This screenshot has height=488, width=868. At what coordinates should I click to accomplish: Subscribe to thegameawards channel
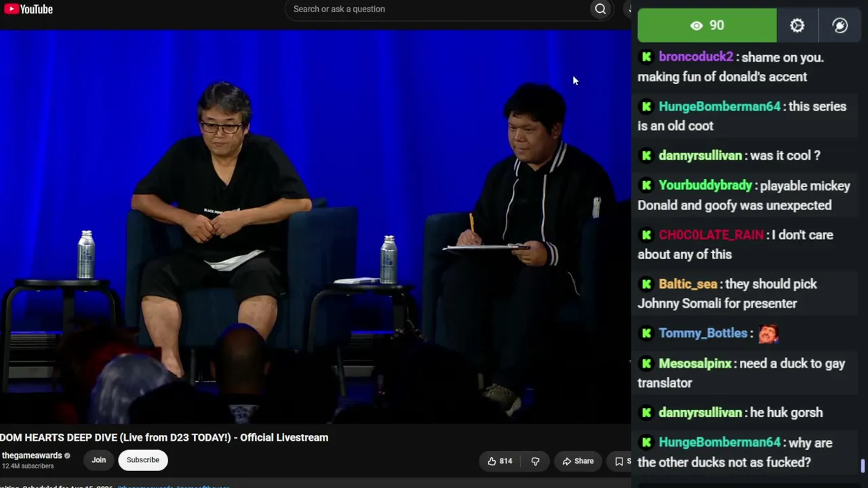(x=143, y=460)
